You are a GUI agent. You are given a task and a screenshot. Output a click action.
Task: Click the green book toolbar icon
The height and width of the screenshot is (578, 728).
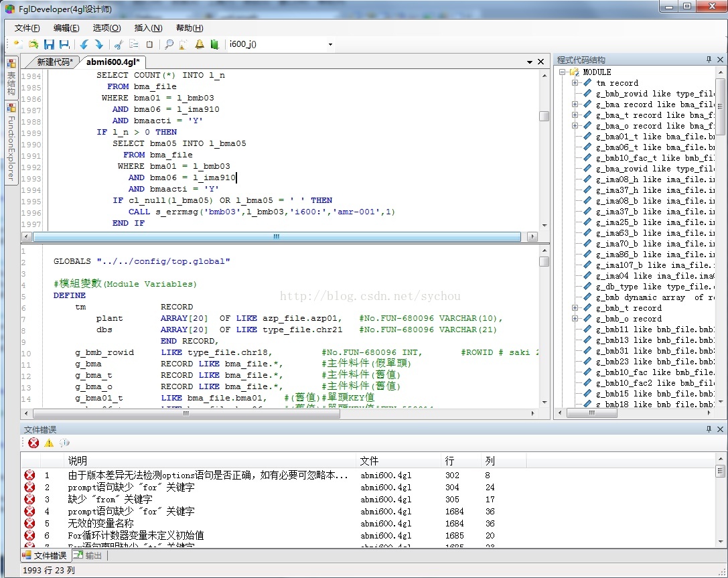214,44
